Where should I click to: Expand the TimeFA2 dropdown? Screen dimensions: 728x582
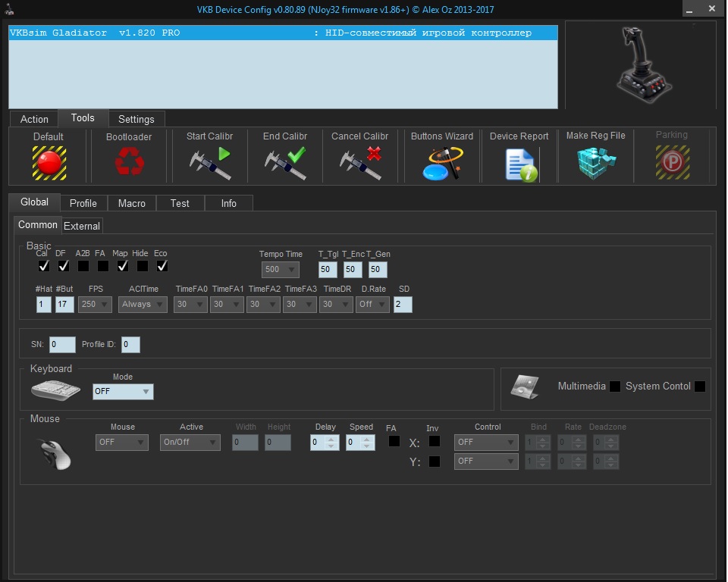pyautogui.click(x=263, y=305)
